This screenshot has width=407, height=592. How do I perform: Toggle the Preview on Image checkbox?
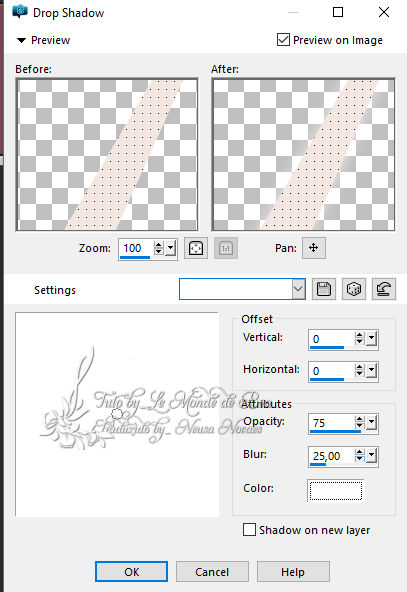click(x=283, y=40)
